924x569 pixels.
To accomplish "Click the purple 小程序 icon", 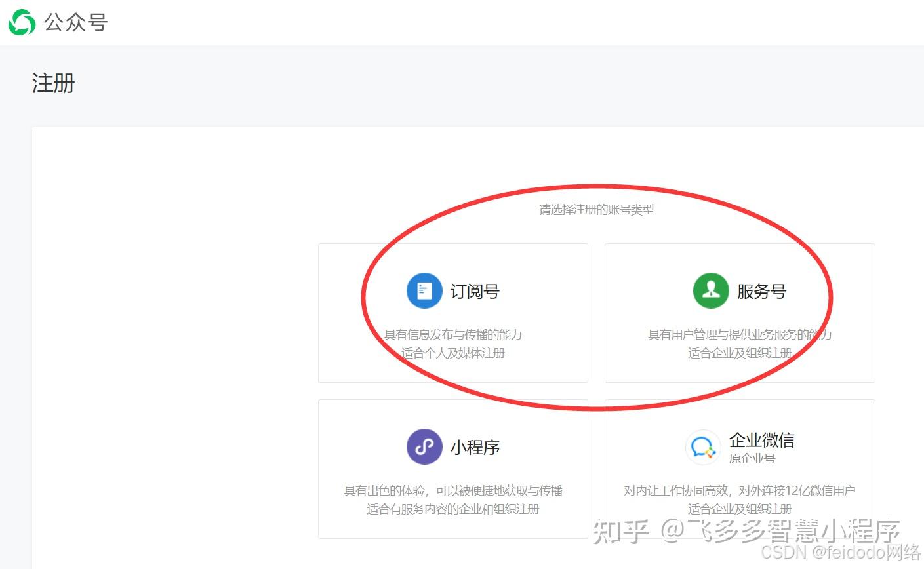I will [424, 446].
